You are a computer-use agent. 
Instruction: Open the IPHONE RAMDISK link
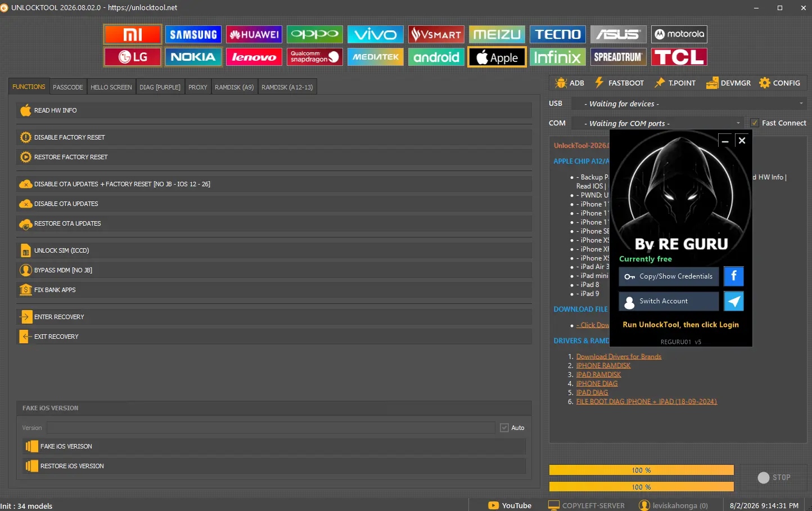coord(603,366)
